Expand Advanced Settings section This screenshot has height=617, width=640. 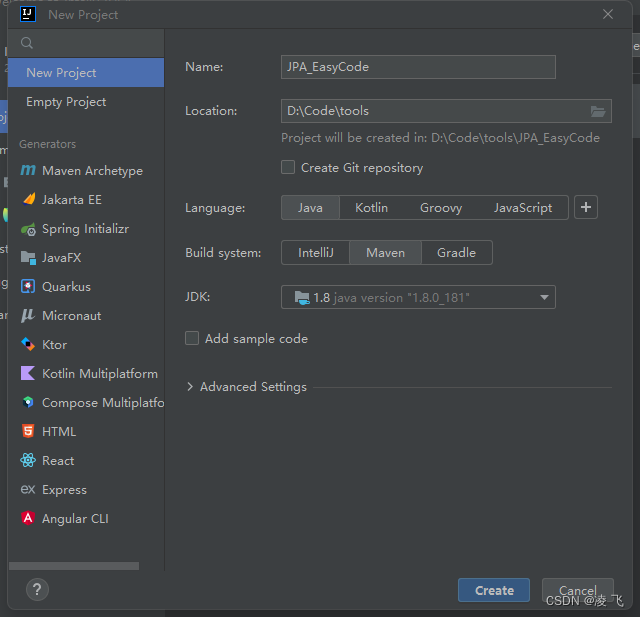coord(190,386)
